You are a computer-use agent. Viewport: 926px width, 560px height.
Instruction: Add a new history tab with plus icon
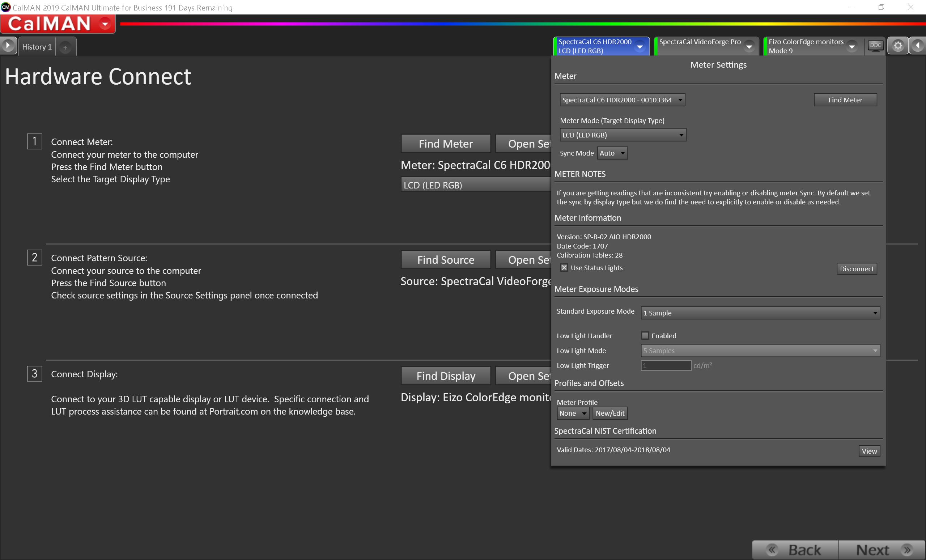tap(65, 47)
